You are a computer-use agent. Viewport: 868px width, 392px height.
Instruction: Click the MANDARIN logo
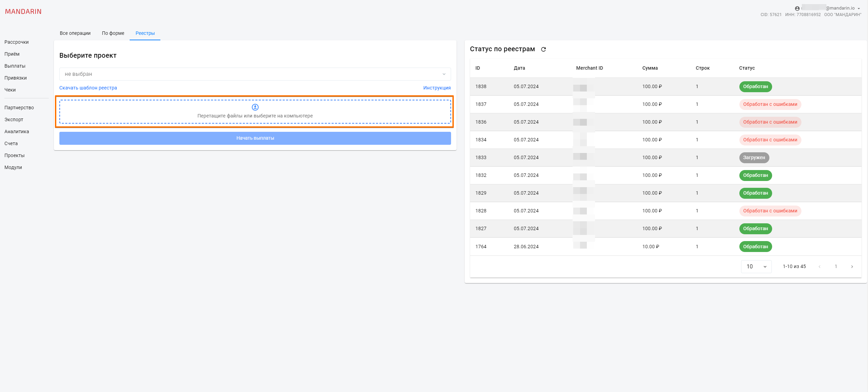23,12
